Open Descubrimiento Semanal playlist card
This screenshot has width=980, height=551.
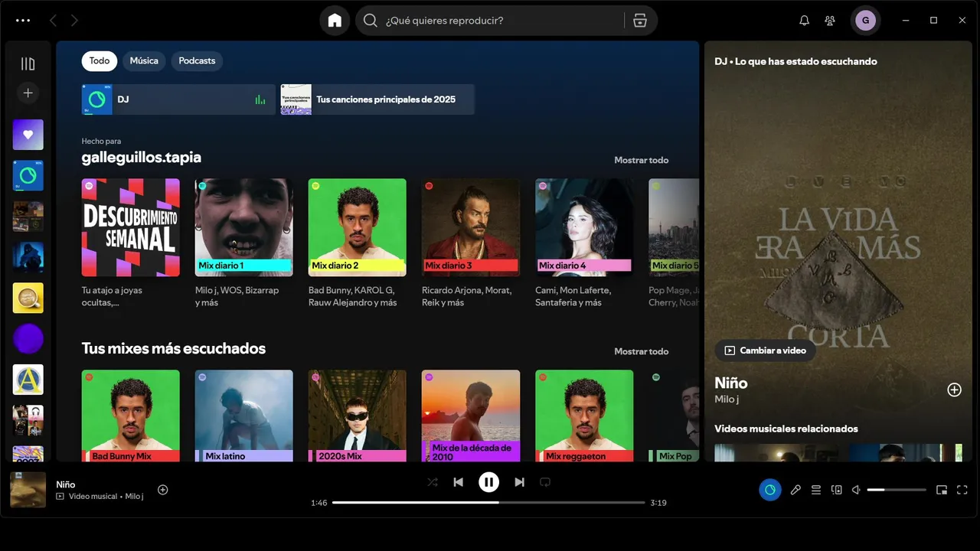131,243
